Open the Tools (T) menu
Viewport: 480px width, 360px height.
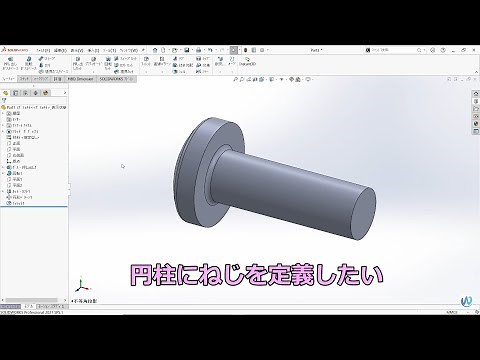tap(109, 50)
